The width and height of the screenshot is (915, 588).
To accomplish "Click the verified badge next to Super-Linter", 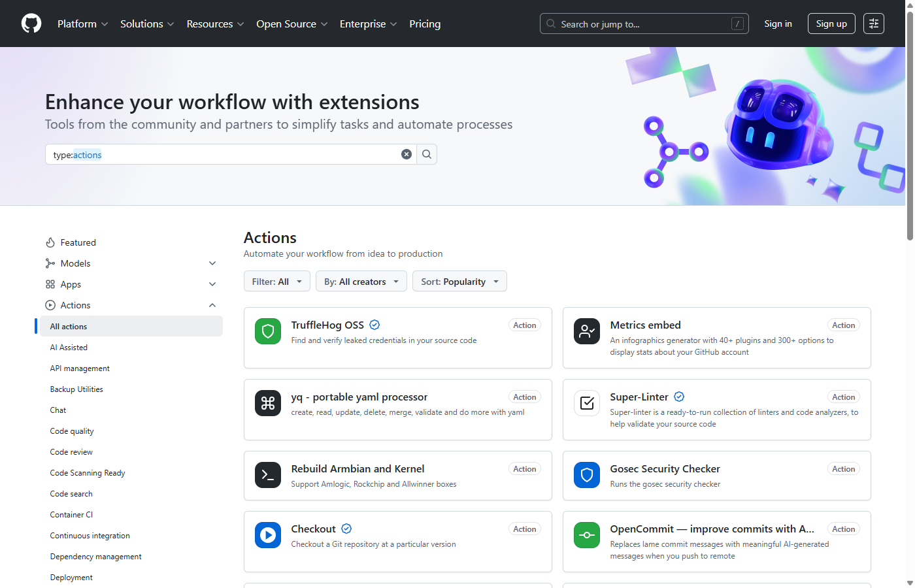I will click(x=678, y=397).
